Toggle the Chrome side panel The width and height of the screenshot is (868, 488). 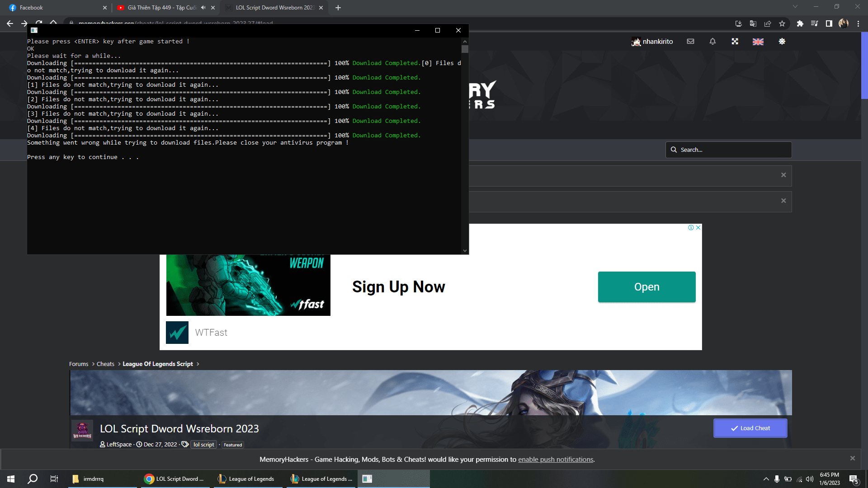point(829,23)
